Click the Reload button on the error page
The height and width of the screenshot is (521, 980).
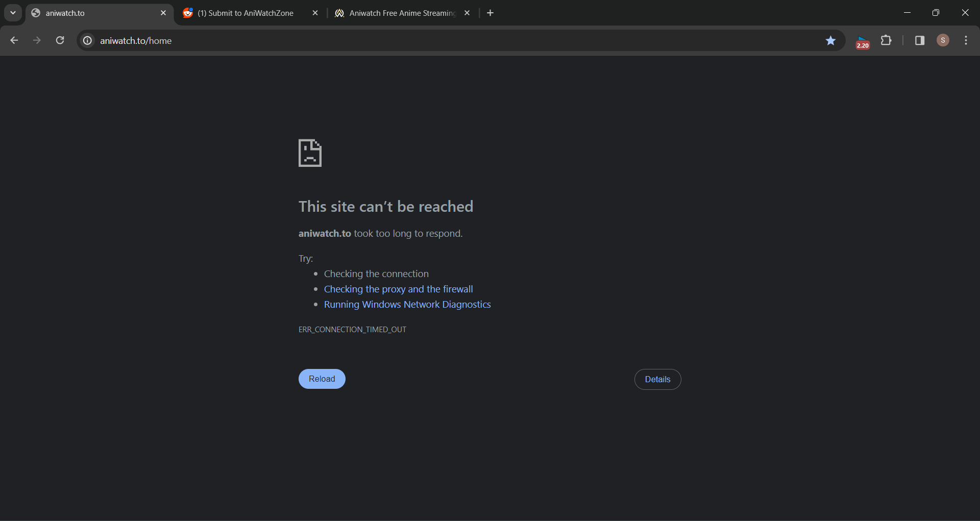pos(322,379)
